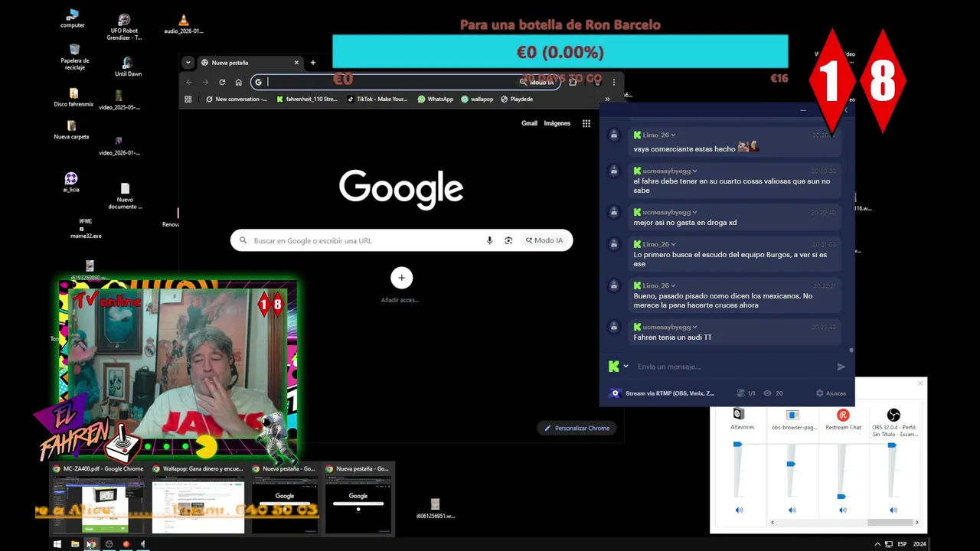The image size is (980, 551).
Task: Start Google voice search via the microphone icon
Action: point(489,240)
